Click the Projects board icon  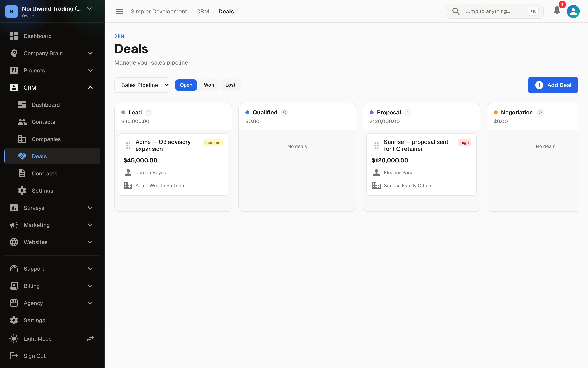(14, 70)
